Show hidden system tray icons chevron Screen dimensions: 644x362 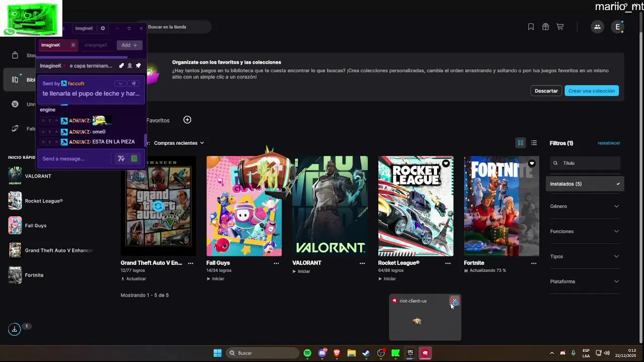552,353
